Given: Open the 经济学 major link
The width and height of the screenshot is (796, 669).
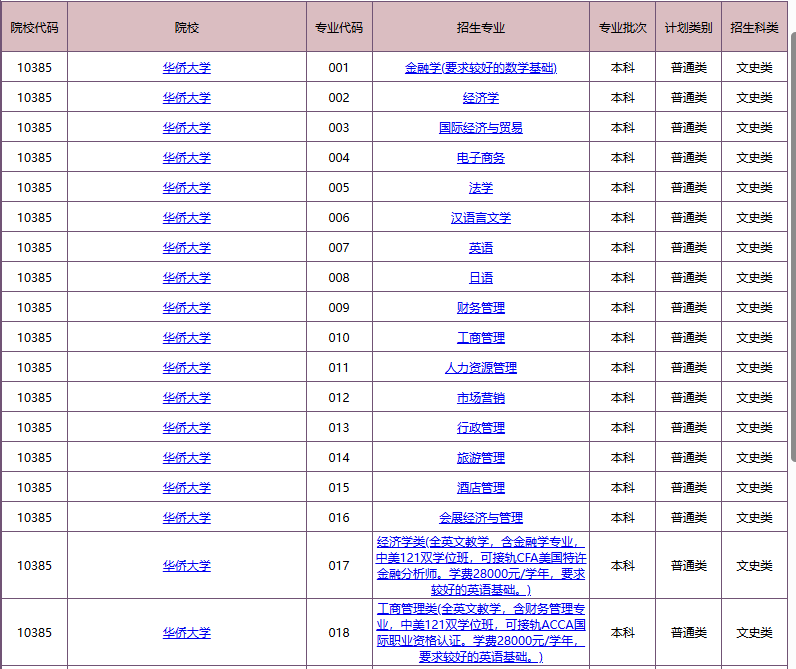Looking at the screenshot, I should tap(481, 97).
